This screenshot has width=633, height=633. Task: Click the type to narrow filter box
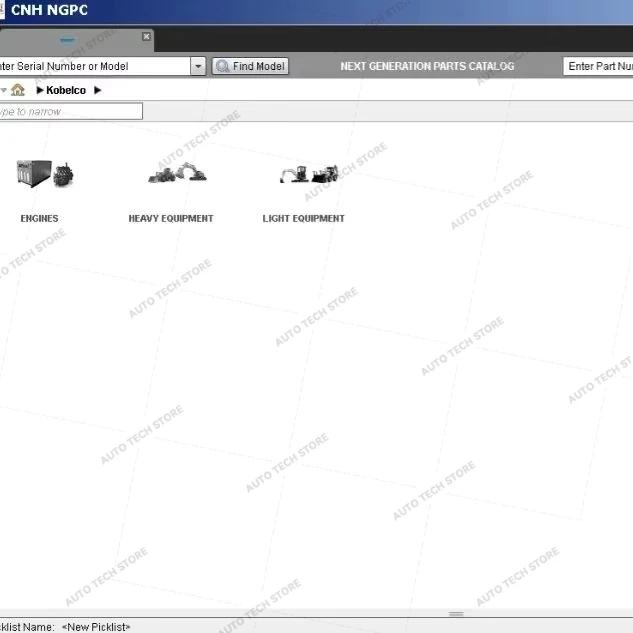pyautogui.click(x=71, y=111)
